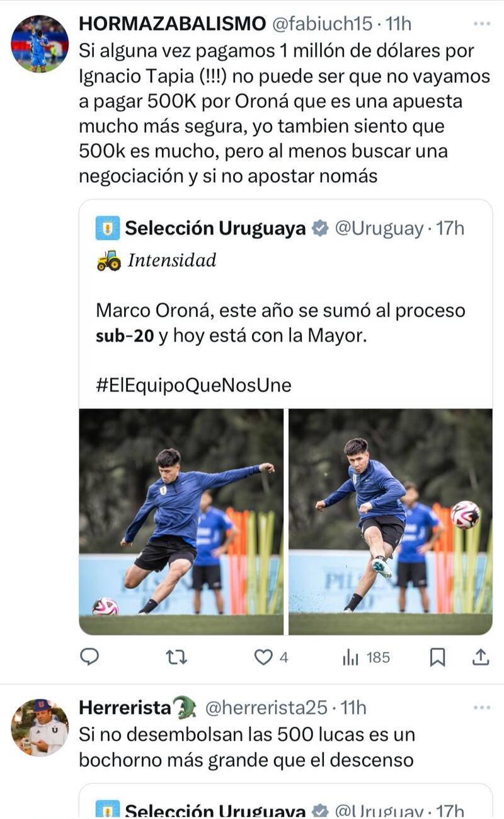Open Herrerista profile avatar

(40, 727)
